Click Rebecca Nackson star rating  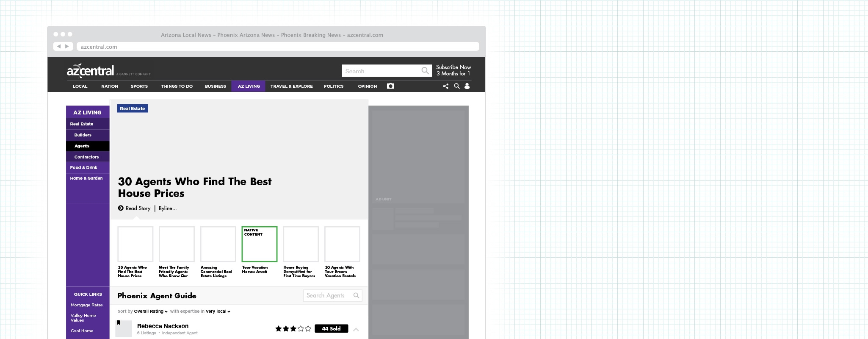pyautogui.click(x=293, y=328)
